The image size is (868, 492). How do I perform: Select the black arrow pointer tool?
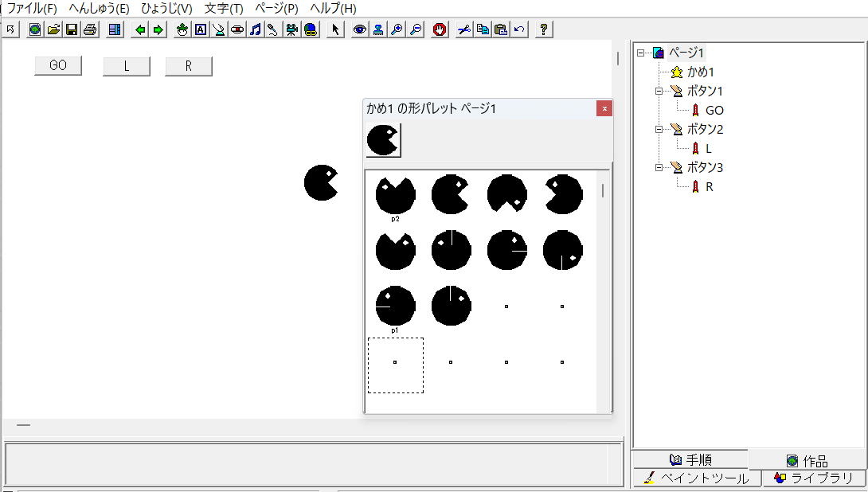[335, 29]
